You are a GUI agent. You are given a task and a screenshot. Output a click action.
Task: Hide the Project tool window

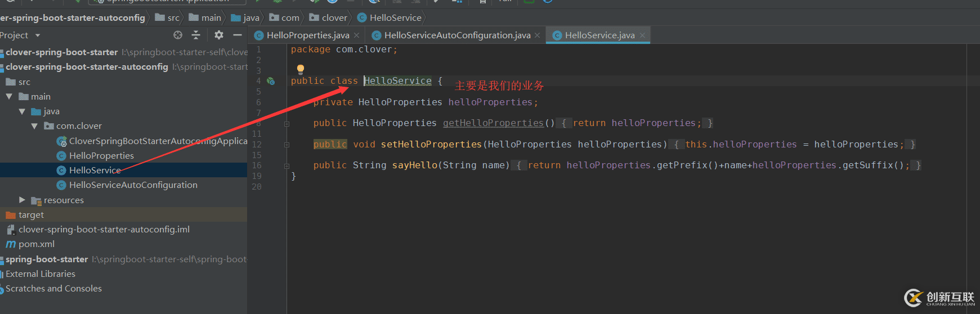tap(238, 35)
